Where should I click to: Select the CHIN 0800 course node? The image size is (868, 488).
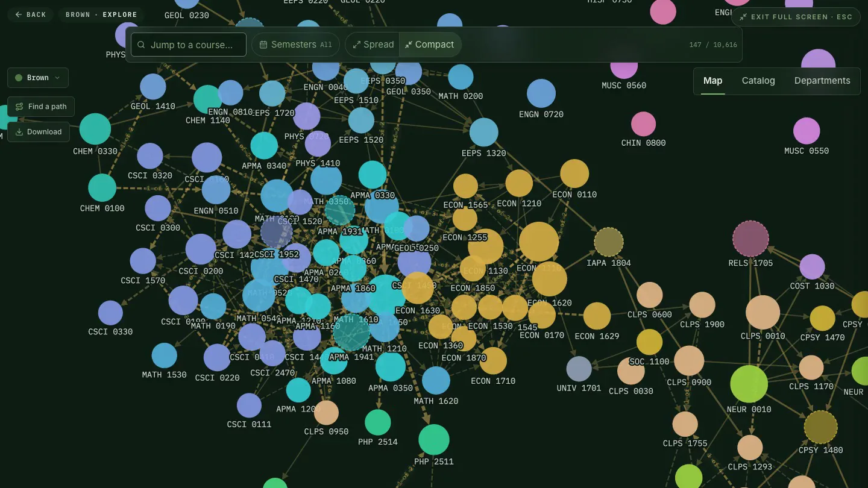643,124
